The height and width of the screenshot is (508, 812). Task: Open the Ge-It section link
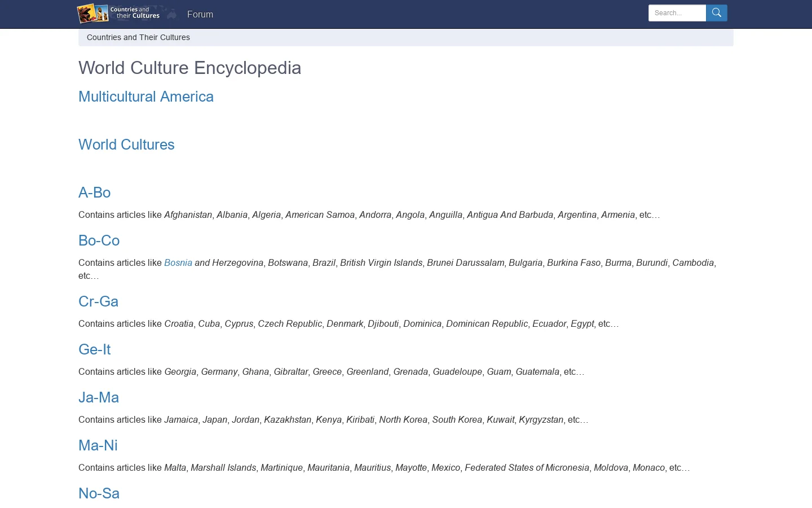pyautogui.click(x=94, y=349)
